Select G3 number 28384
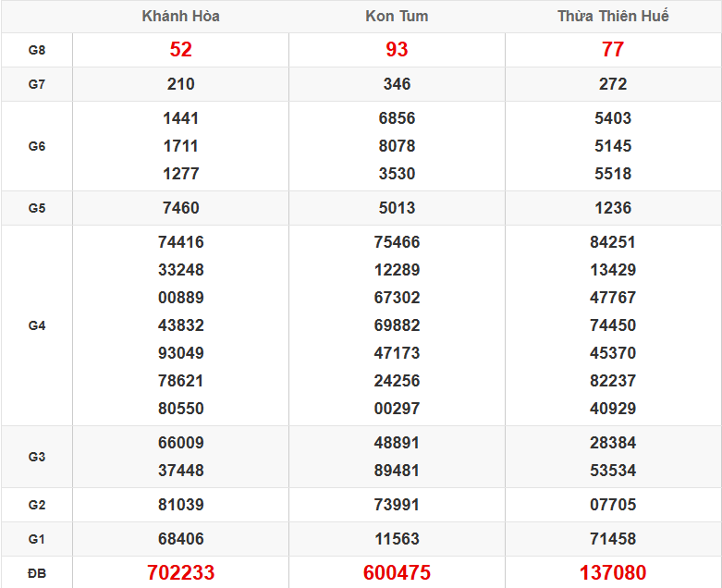This screenshot has width=722, height=588. tap(613, 443)
